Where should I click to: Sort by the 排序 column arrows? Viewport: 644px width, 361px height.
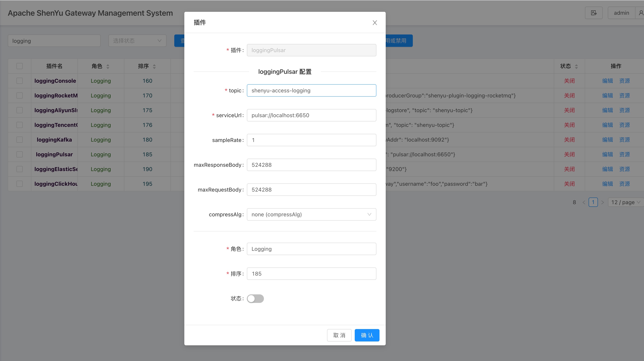point(154,66)
